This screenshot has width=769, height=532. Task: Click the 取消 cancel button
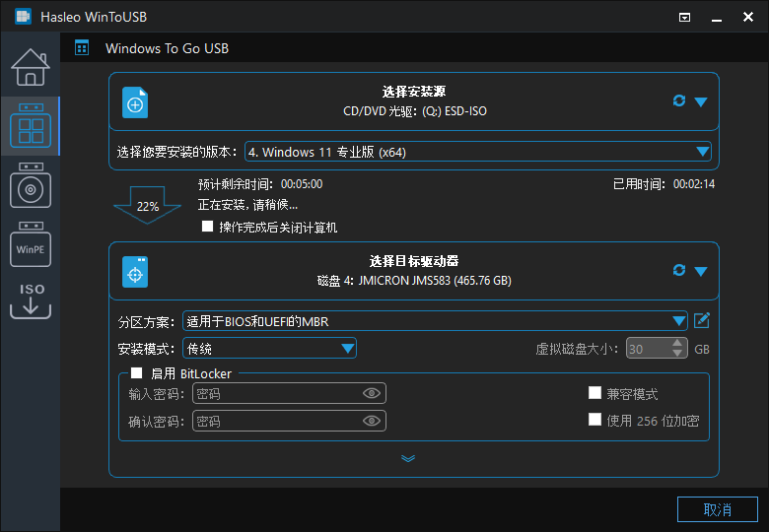click(x=718, y=509)
